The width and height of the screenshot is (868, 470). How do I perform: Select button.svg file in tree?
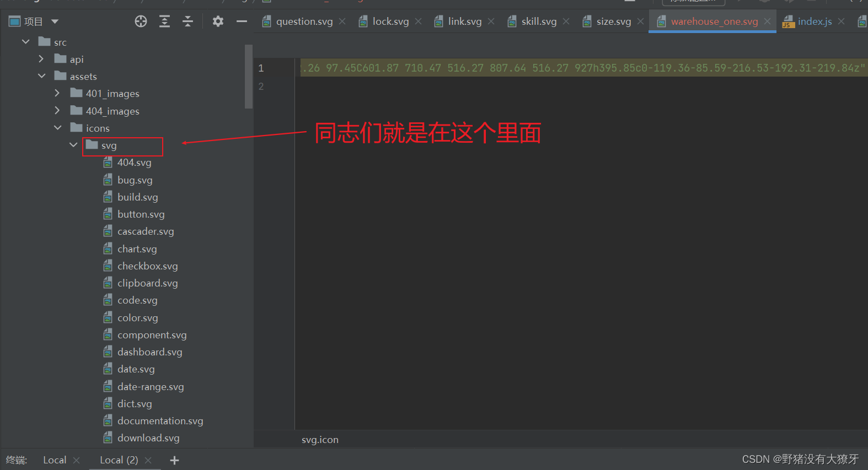(141, 214)
